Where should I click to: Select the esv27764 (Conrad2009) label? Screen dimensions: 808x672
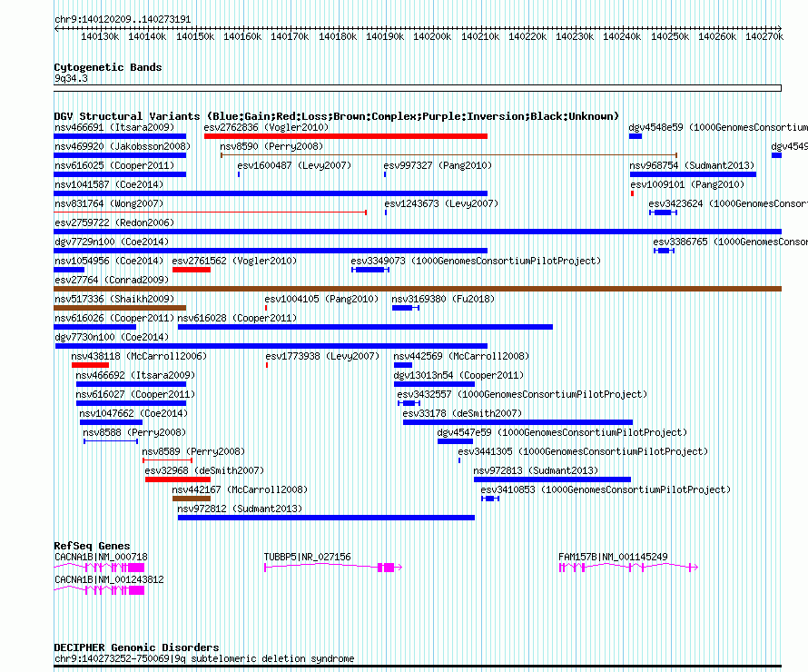tap(112, 280)
